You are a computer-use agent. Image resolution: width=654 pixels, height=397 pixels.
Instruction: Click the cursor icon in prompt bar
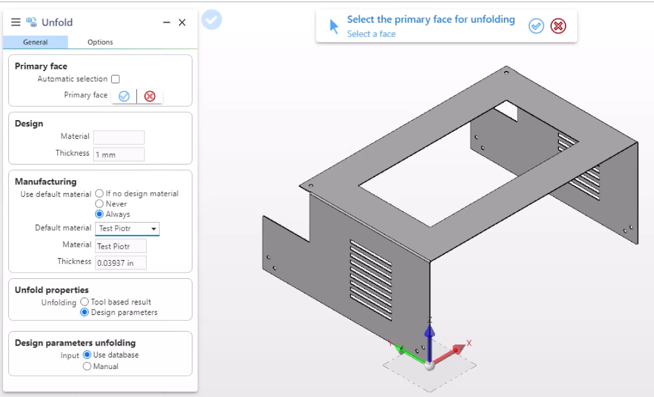[x=334, y=26]
